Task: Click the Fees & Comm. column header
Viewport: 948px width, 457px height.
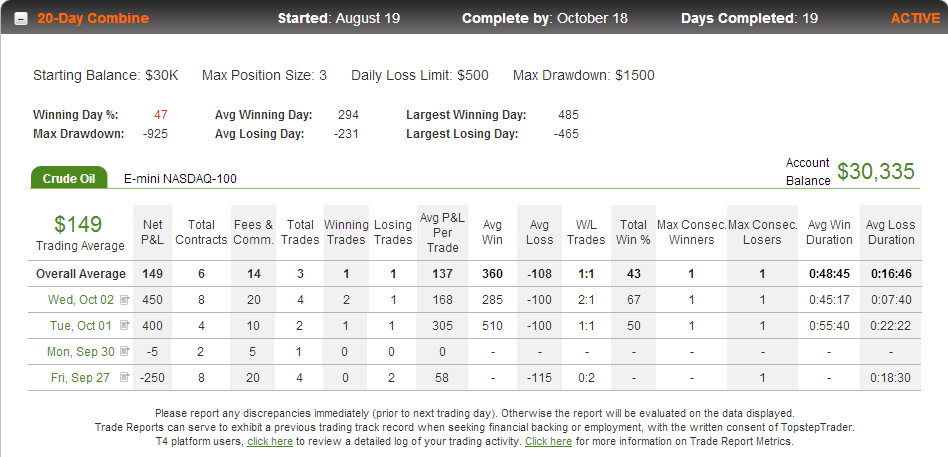Action: (x=253, y=233)
